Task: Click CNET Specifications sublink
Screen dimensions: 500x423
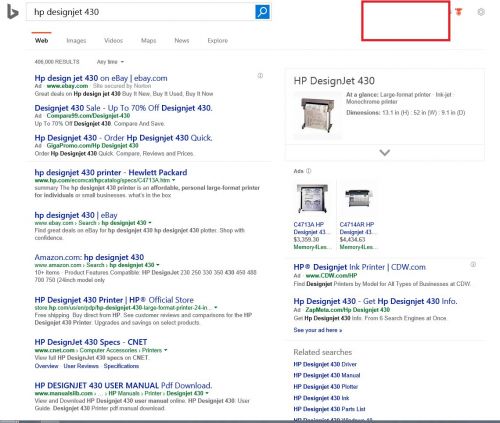Action: click(121, 366)
